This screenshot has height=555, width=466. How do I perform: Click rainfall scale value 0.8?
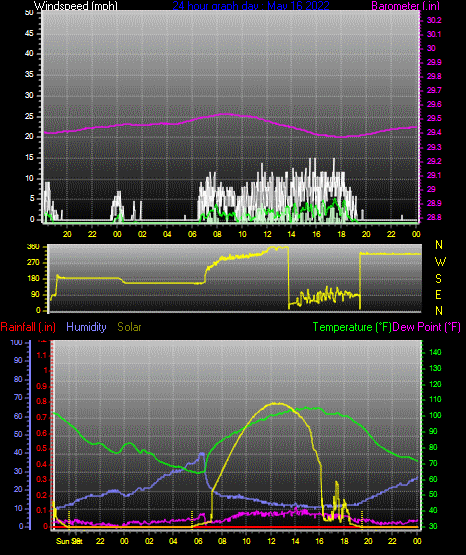(42, 401)
